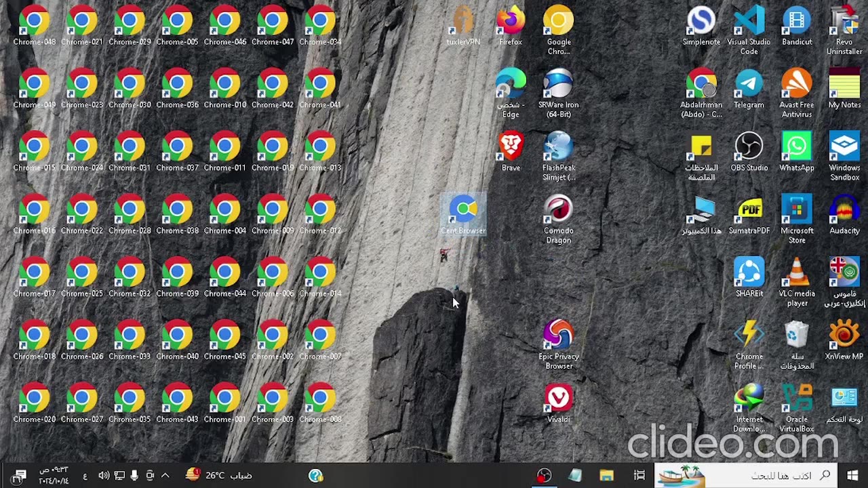Open File Explorer from the taskbar

tap(606, 475)
